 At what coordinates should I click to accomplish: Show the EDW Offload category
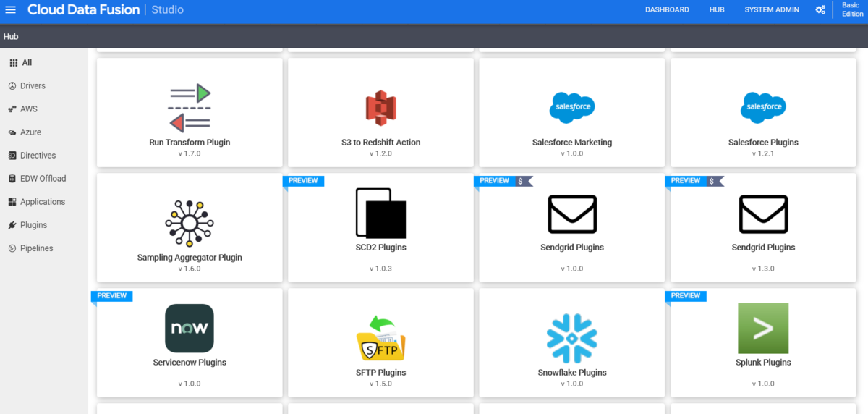43,179
